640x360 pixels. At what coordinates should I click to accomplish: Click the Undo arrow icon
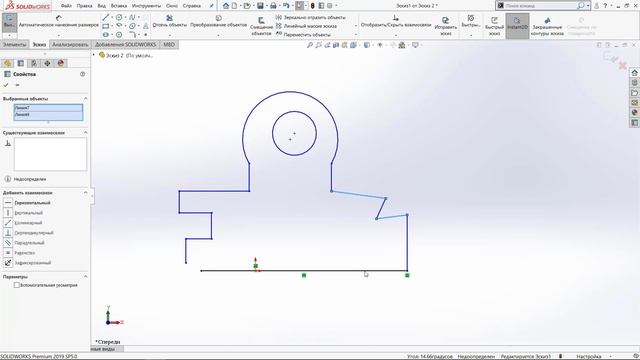click(286, 6)
